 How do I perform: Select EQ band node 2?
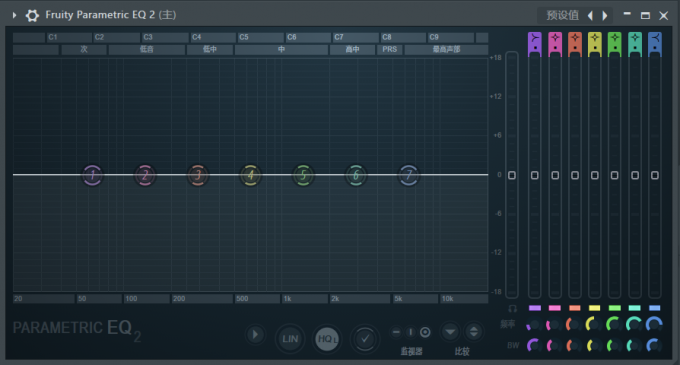145,175
